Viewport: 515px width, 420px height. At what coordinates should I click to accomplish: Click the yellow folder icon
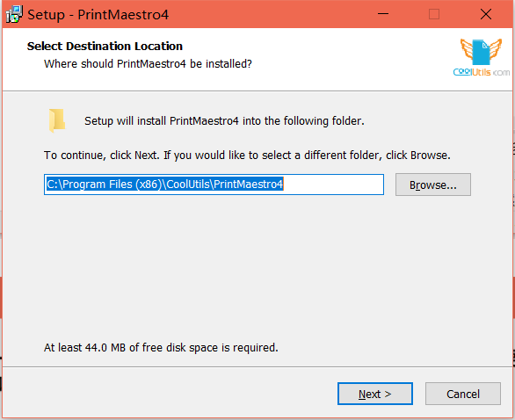click(x=57, y=120)
